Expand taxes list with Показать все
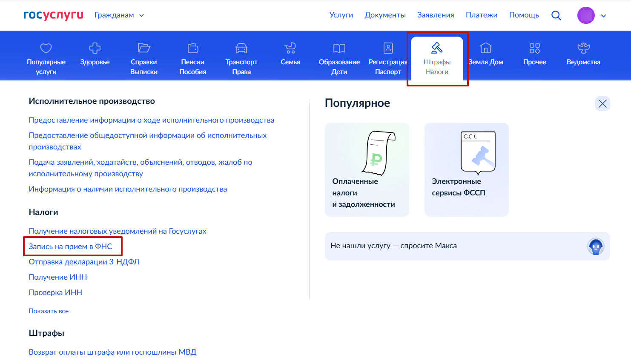The image size is (631, 364). (49, 311)
